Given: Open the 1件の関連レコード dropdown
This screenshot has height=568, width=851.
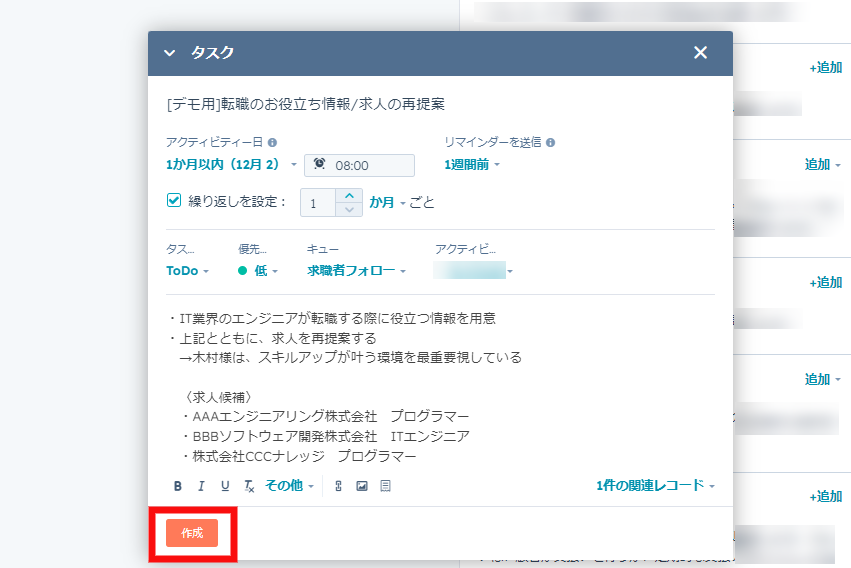Looking at the screenshot, I should pos(656,486).
